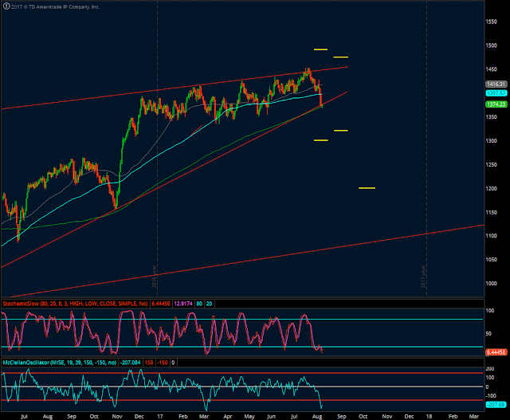Click the cyan 80 overbought level box
The width and height of the screenshot is (510, 420).
[199, 304]
